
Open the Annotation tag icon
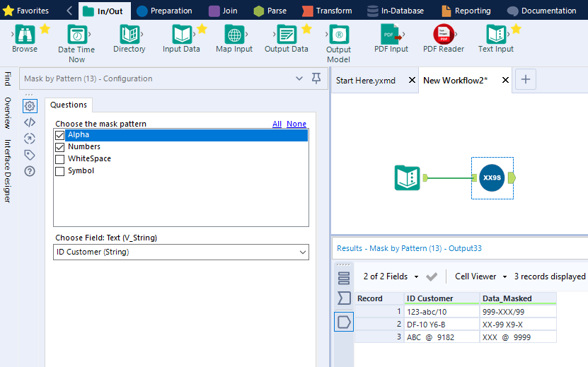coord(30,155)
